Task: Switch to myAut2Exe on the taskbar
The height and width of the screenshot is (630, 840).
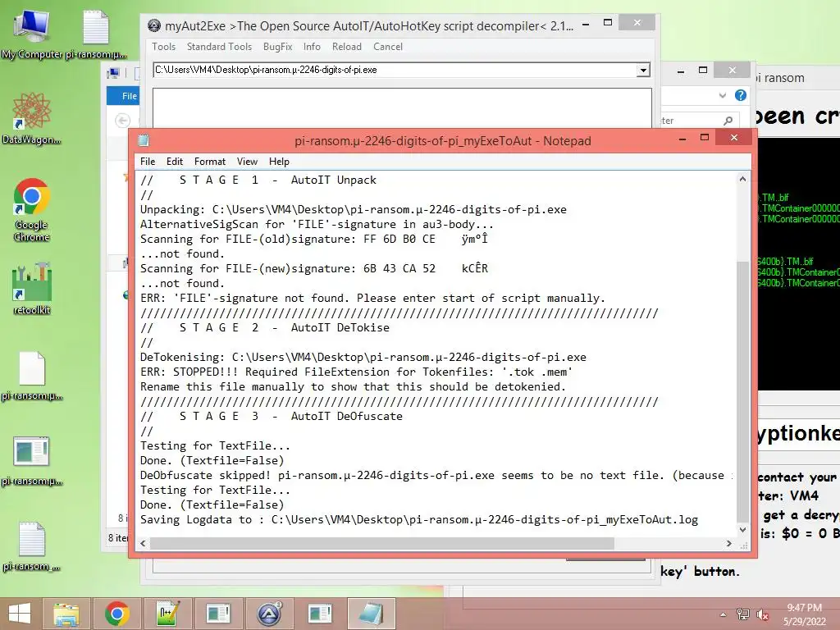Action: [x=269, y=614]
